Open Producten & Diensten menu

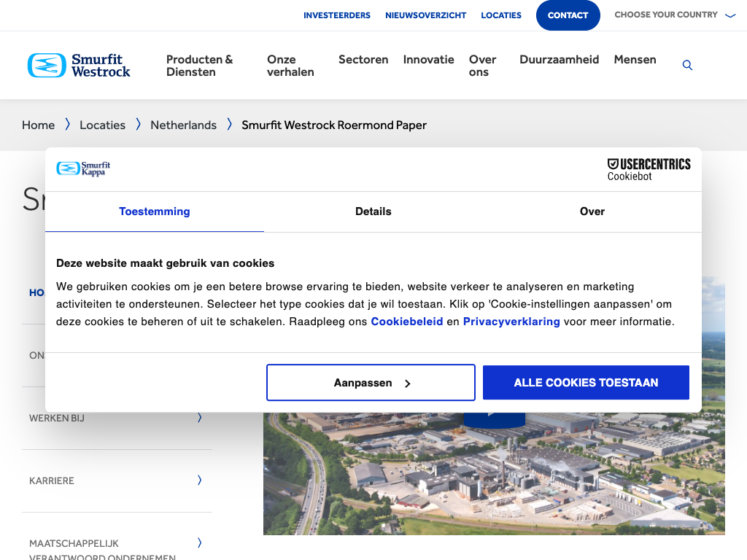pos(199,66)
